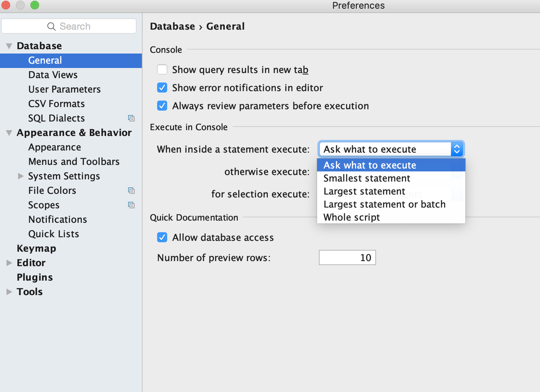
Task: Open Plugins preferences page
Action: coord(35,277)
